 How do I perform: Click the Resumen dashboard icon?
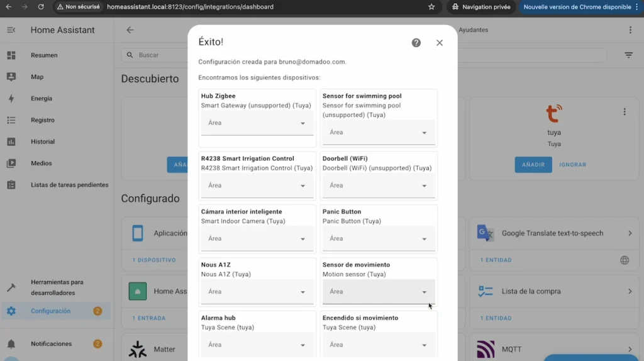[x=11, y=55]
